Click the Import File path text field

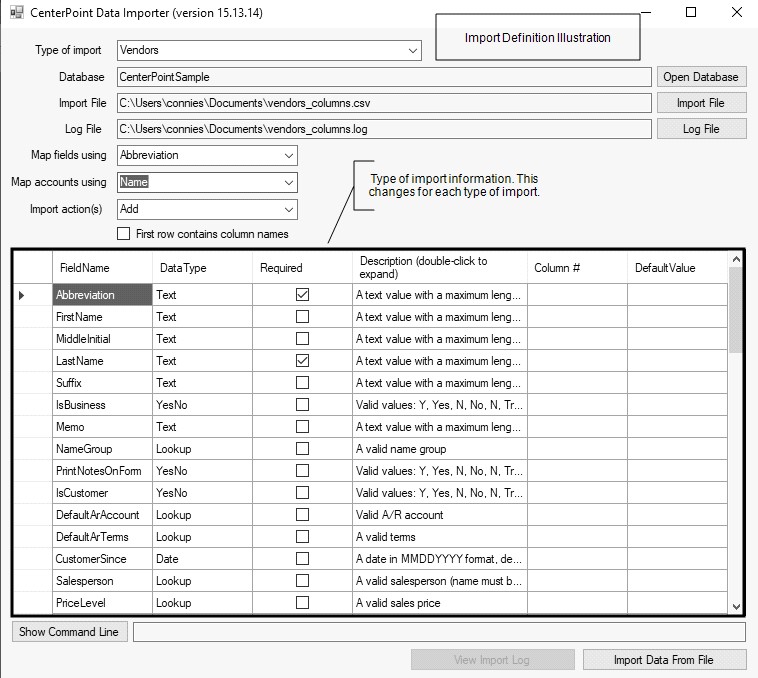384,103
